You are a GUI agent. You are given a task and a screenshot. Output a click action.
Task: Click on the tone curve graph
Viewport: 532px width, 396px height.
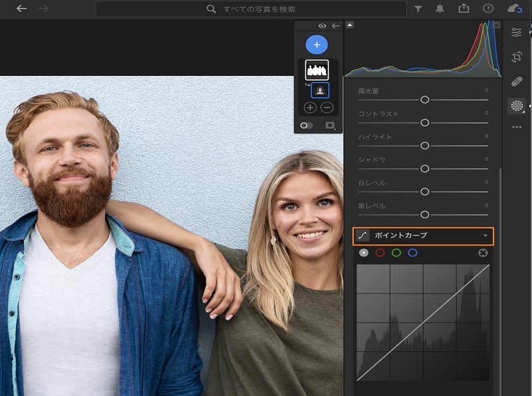click(x=423, y=323)
